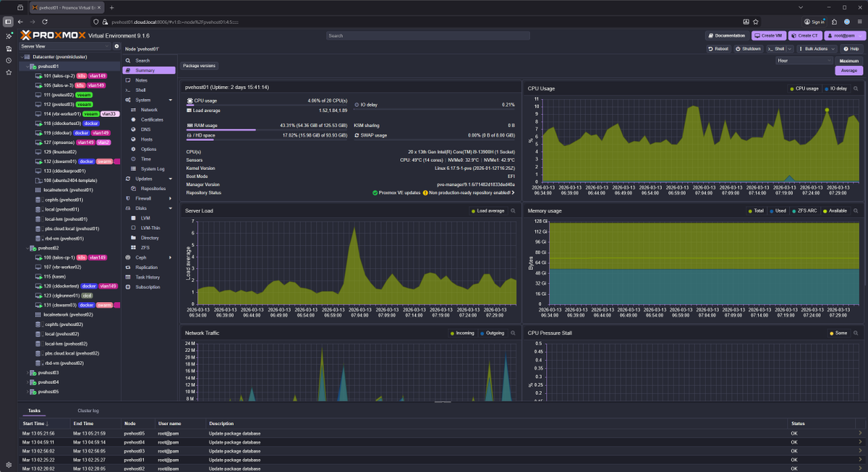
Task: Click the Create VM button
Action: point(769,35)
